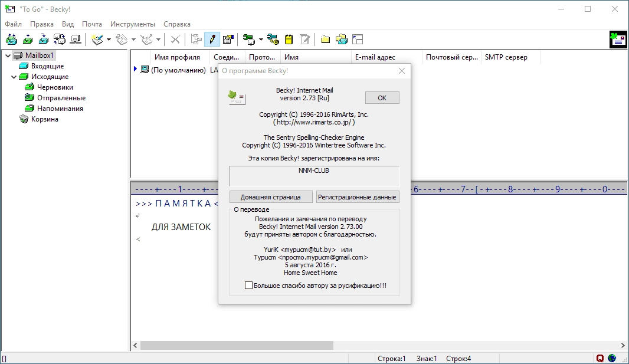Click the delete X toolbar icon
629x364 pixels.
tap(175, 40)
